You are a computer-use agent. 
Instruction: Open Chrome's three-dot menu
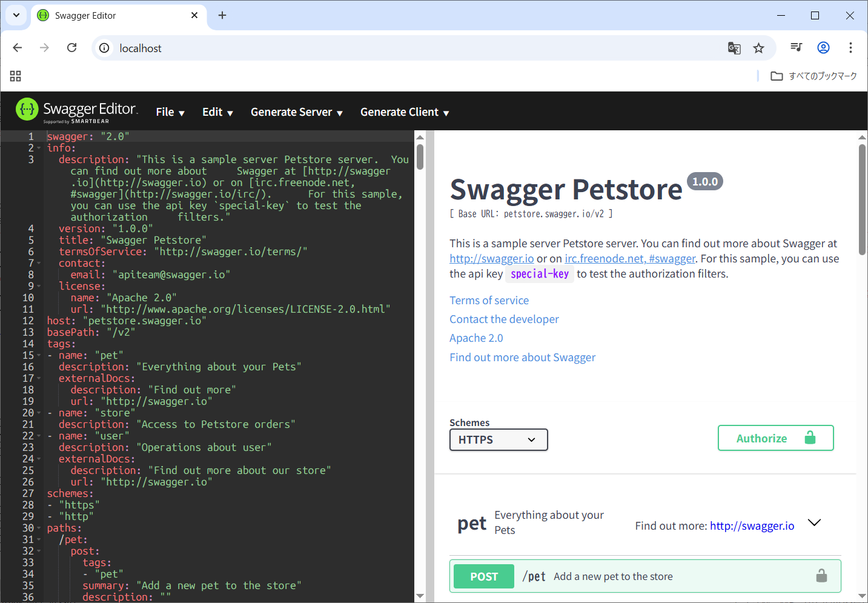tap(850, 48)
